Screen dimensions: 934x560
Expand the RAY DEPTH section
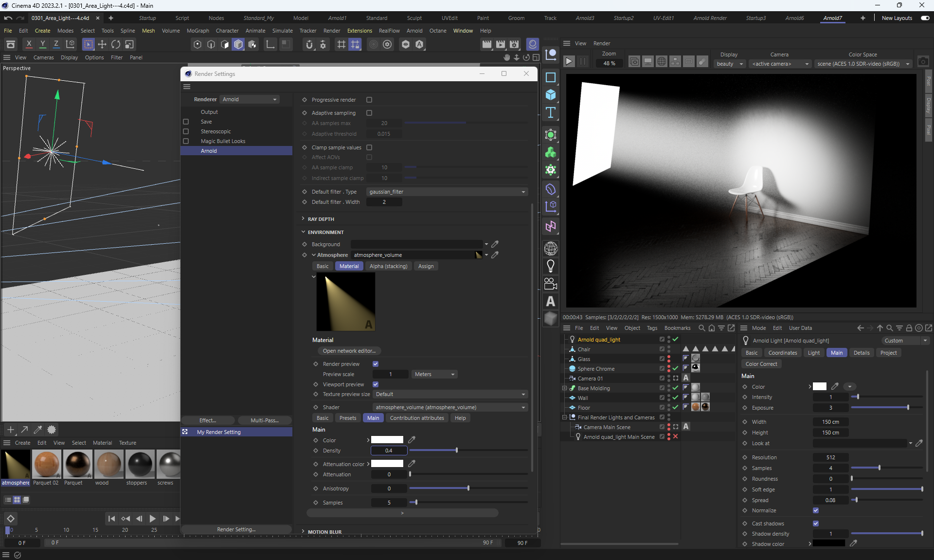321,219
